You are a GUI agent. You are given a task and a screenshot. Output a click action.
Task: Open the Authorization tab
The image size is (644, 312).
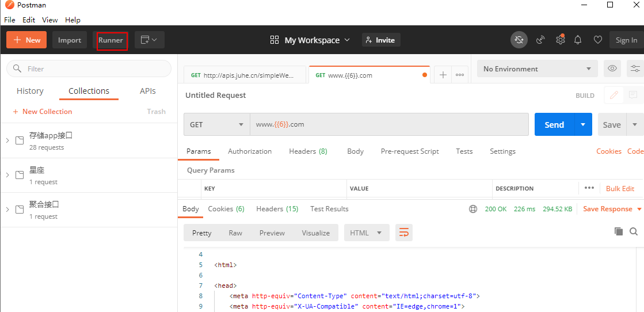coord(250,151)
